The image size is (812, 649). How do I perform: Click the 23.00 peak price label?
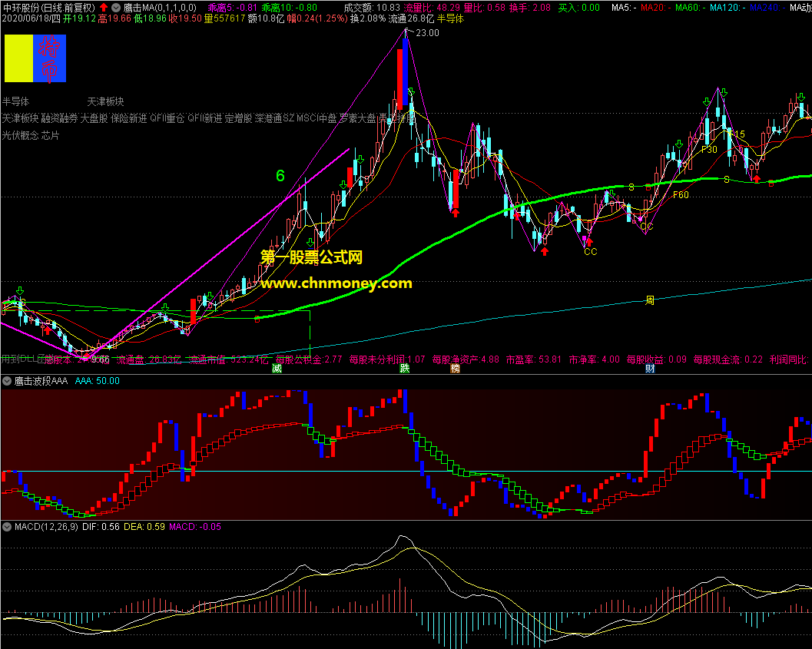pyautogui.click(x=427, y=33)
